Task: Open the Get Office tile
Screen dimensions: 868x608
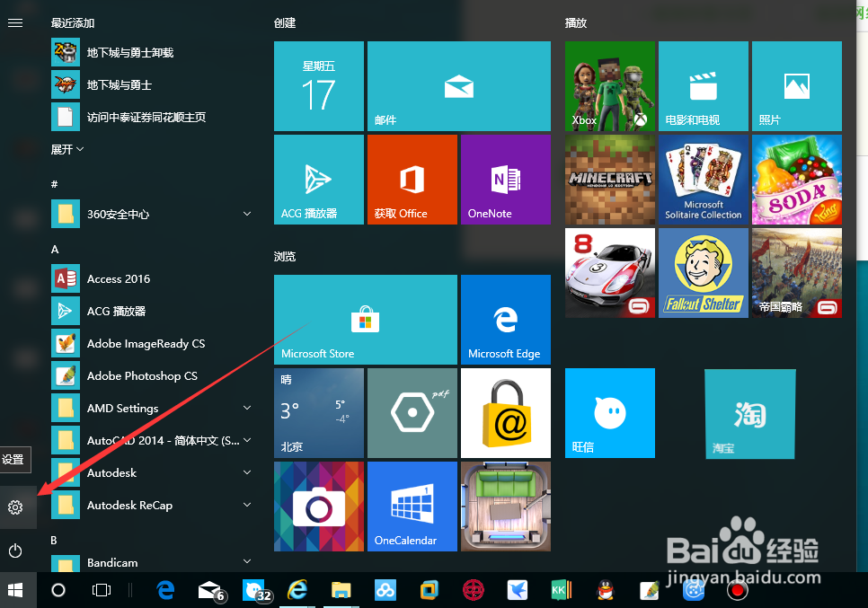Action: pyautogui.click(x=412, y=180)
